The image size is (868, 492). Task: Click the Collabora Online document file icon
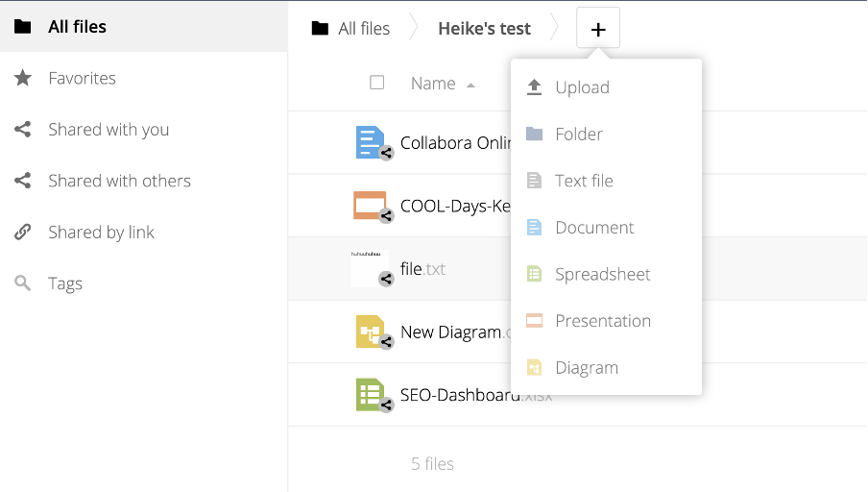[370, 142]
